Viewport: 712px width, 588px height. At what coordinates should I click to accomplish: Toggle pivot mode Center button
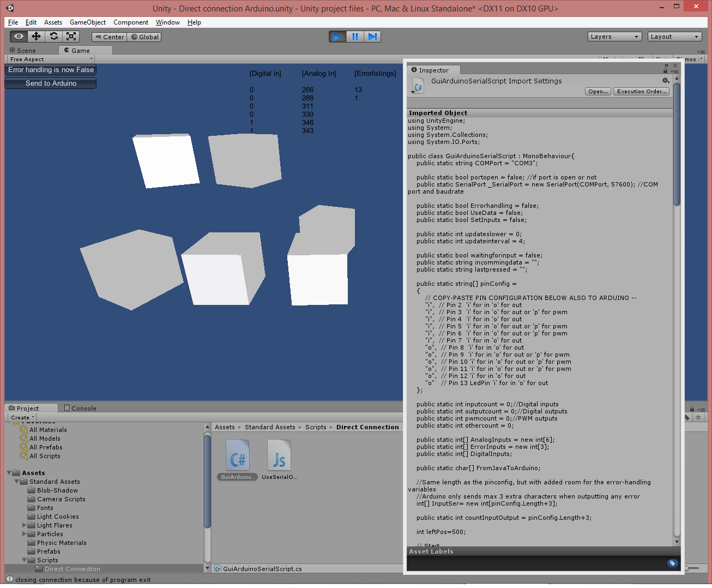coord(109,37)
